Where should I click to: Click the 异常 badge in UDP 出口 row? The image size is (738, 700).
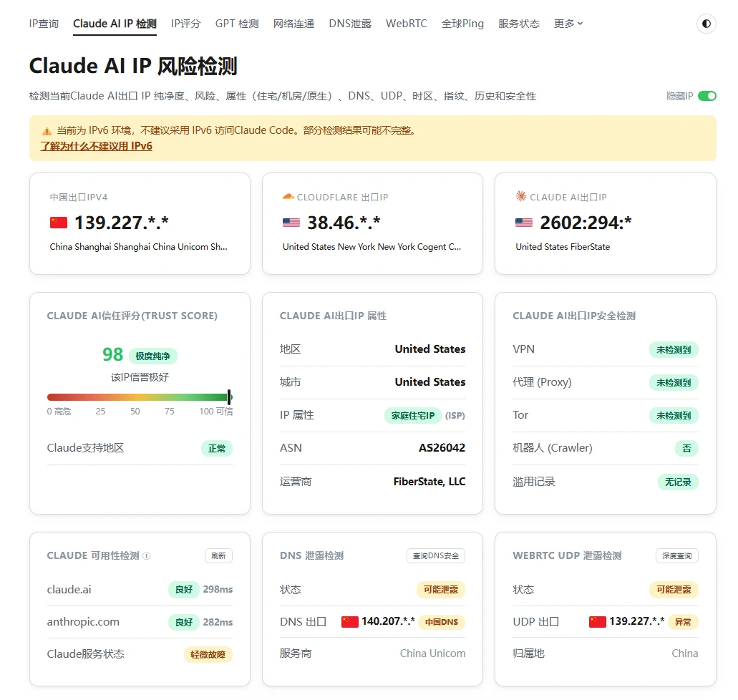(x=683, y=622)
